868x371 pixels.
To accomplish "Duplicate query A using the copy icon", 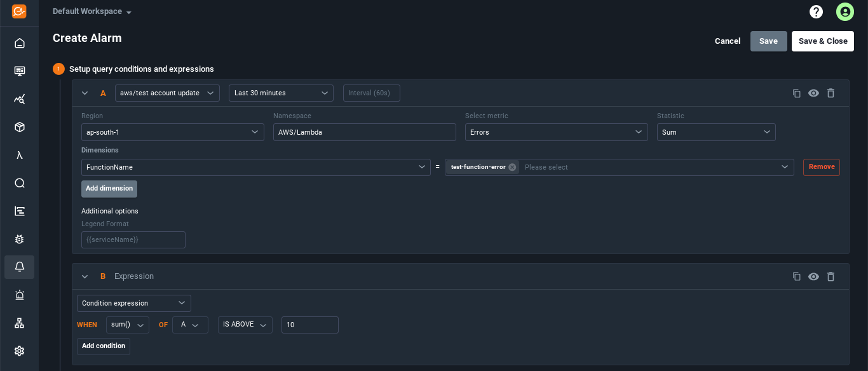I will point(797,93).
